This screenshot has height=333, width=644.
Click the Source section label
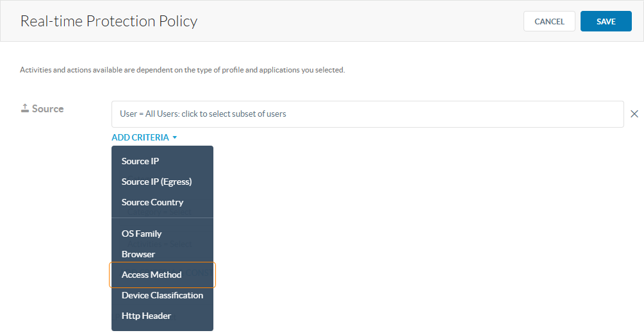coord(47,109)
